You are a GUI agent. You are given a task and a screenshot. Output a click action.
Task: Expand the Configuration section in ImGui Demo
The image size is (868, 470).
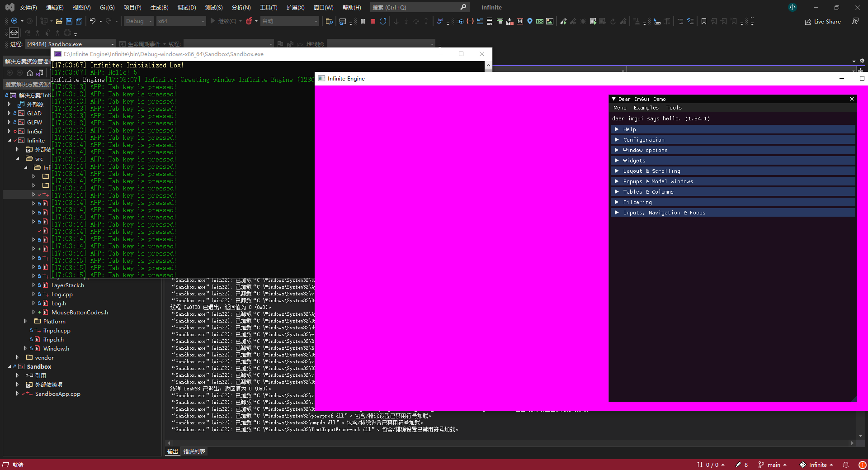pyautogui.click(x=733, y=140)
